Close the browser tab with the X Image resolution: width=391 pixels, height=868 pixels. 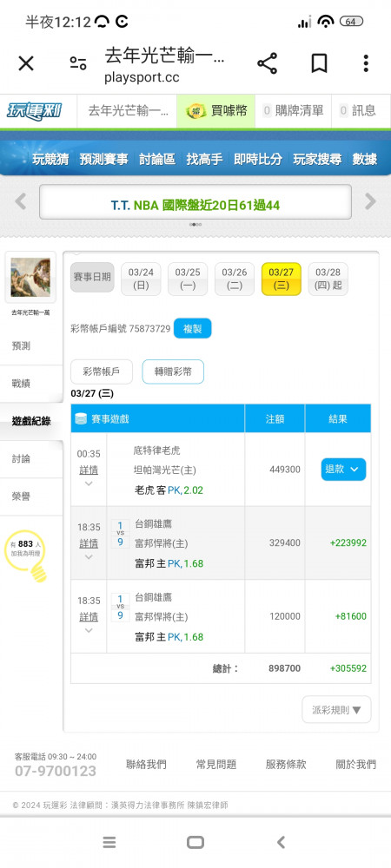point(26,63)
